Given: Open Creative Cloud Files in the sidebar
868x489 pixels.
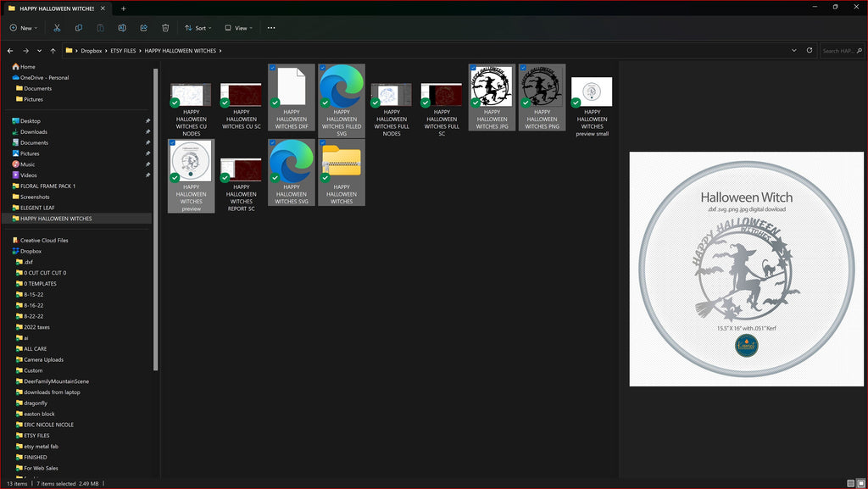Looking at the screenshot, I should click(x=44, y=240).
